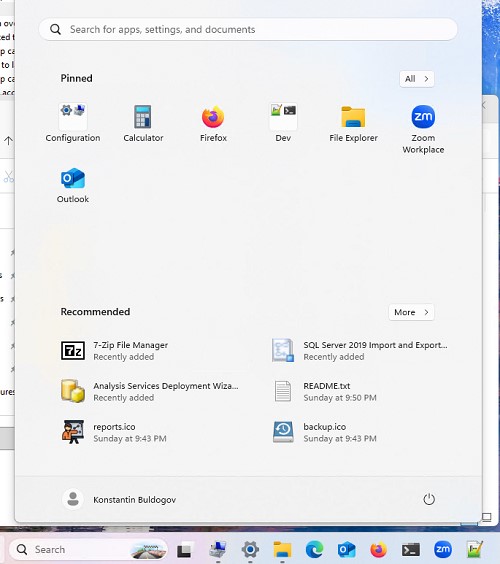Open Firefox from the Pinned section
This screenshot has width=500, height=564.
coord(213,123)
